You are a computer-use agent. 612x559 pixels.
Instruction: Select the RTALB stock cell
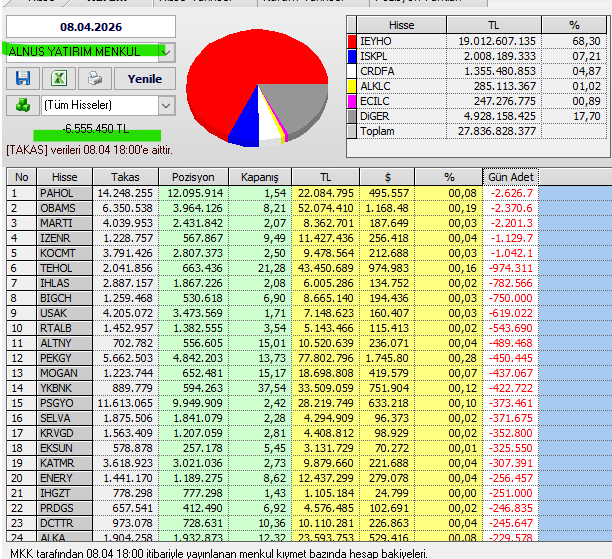[65, 328]
